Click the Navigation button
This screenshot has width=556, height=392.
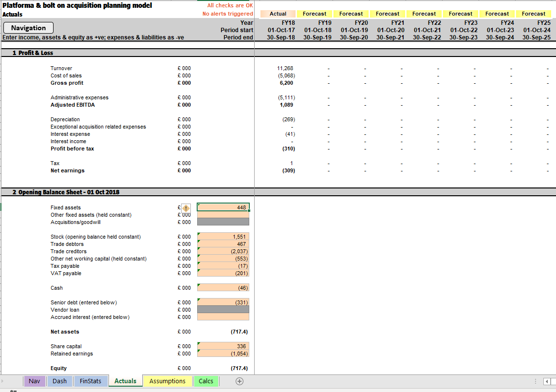point(28,28)
